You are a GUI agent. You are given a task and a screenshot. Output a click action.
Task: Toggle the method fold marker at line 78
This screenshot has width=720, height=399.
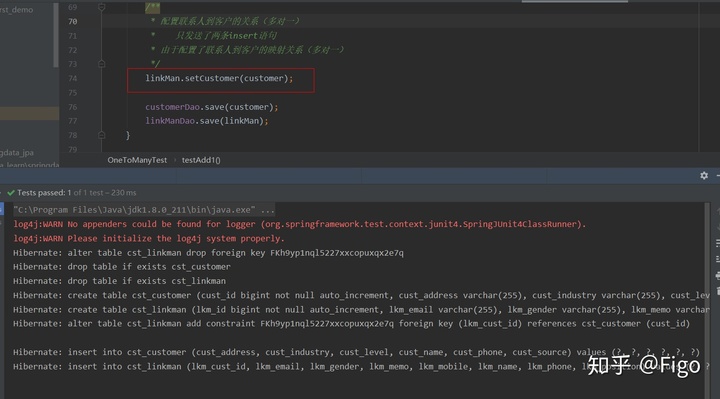pyautogui.click(x=101, y=135)
